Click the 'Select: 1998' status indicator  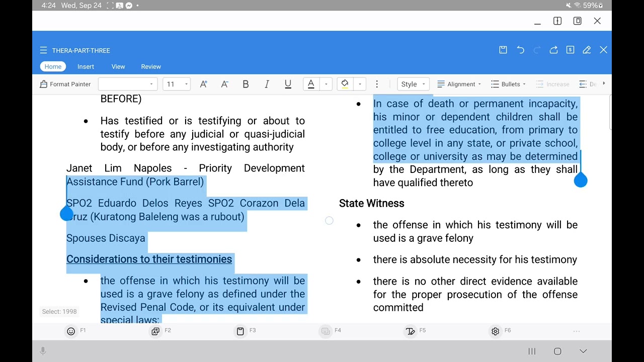[x=59, y=311]
